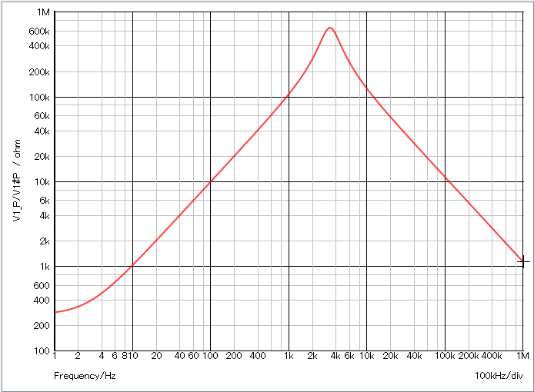This screenshot has width=534, height=392.
Task: Click the "600" Y-axis tick label
Action: point(42,285)
